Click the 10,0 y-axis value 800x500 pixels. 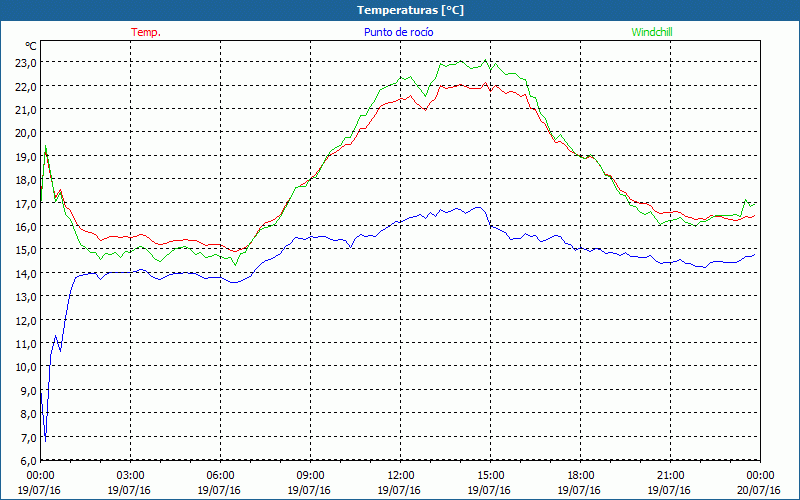pos(26,367)
